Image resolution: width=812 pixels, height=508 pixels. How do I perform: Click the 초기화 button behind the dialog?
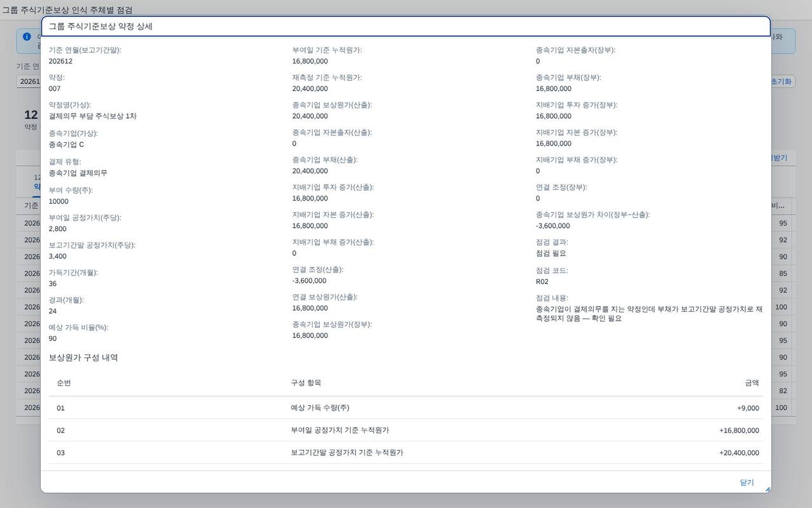coord(782,81)
